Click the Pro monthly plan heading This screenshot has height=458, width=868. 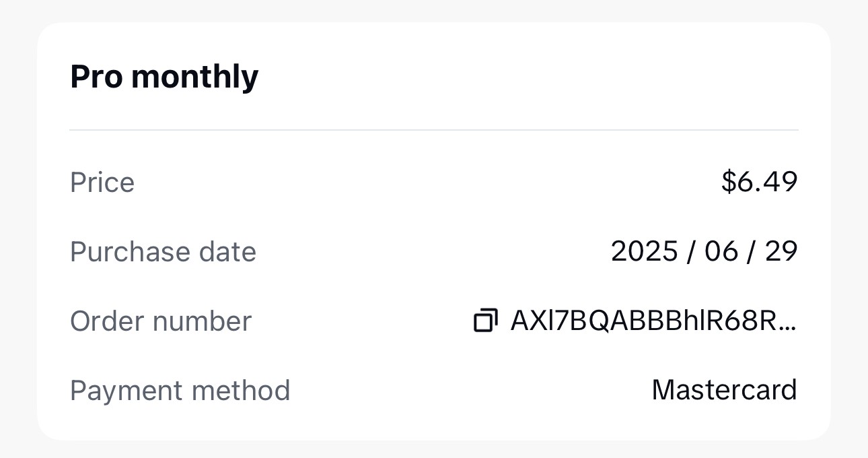(x=164, y=77)
